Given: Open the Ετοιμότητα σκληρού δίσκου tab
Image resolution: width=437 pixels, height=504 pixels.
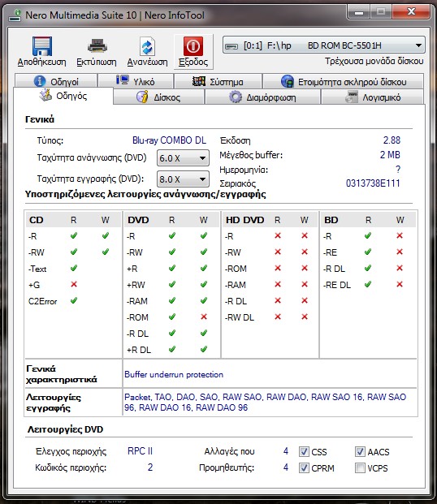Looking at the screenshot, I should point(344,81).
